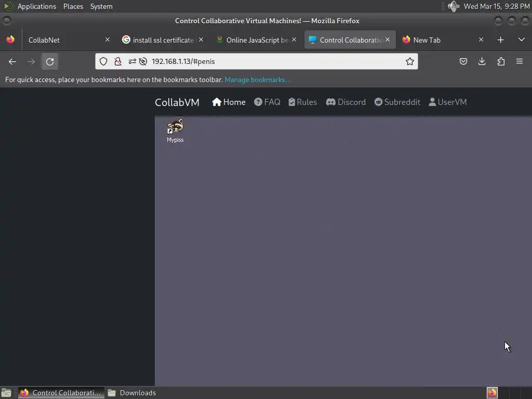Open the FAQ nav link
532x399 pixels.
coord(267,102)
